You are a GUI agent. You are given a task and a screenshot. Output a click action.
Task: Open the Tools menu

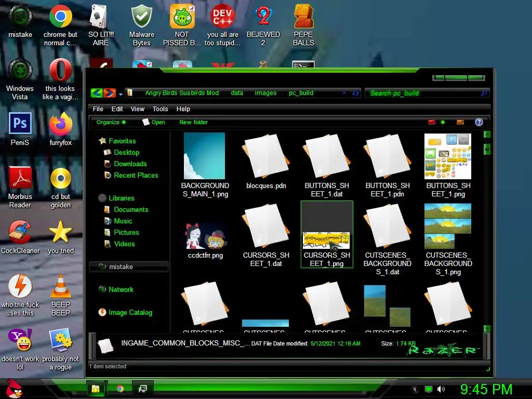(160, 109)
